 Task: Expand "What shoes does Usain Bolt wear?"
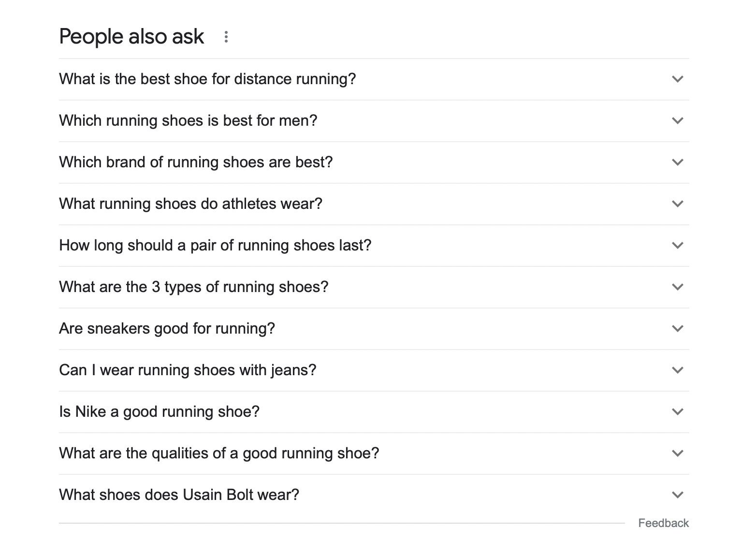point(678,495)
